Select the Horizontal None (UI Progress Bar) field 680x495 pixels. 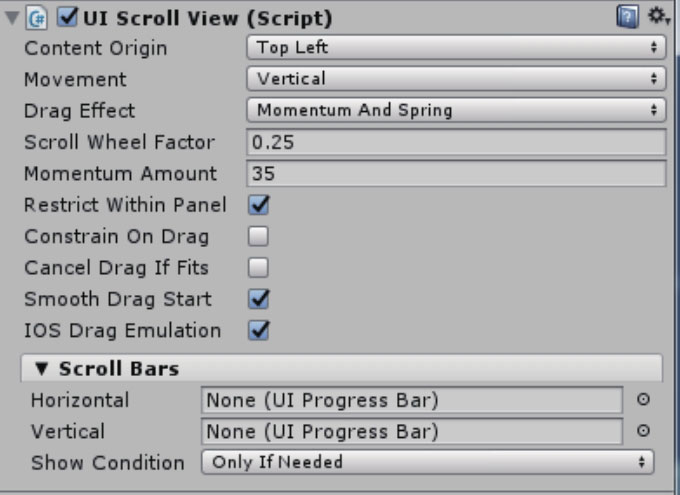click(412, 400)
